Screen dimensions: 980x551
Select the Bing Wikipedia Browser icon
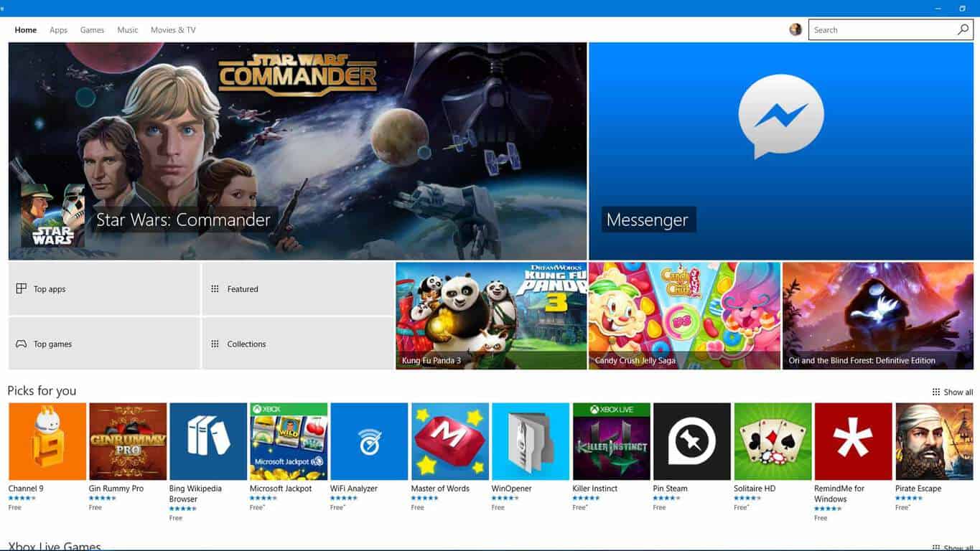(208, 441)
